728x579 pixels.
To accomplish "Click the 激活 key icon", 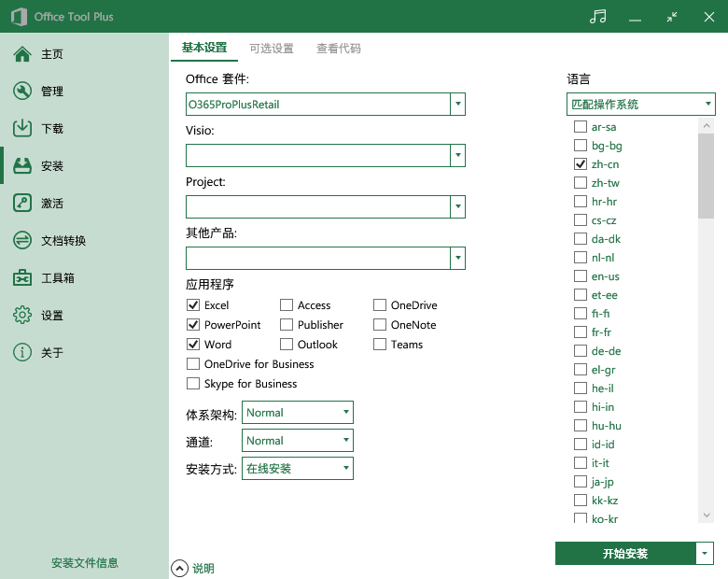I will coord(22,204).
